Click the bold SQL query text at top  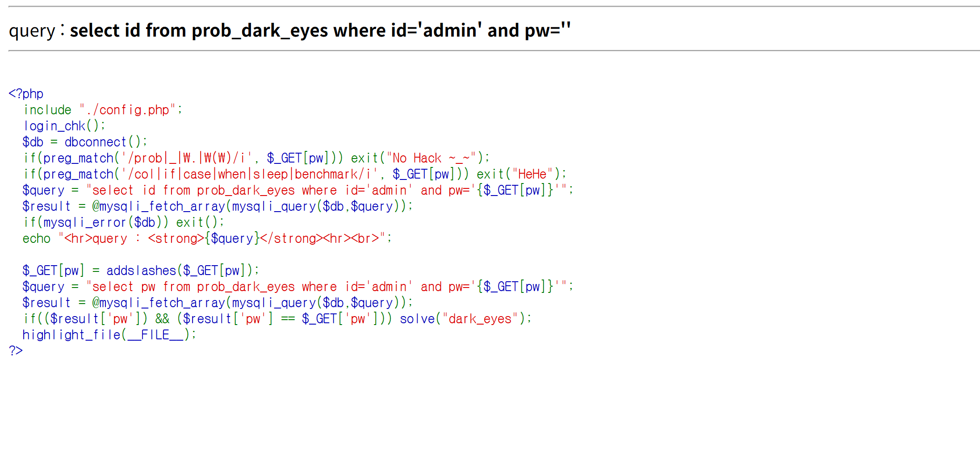[x=320, y=30]
